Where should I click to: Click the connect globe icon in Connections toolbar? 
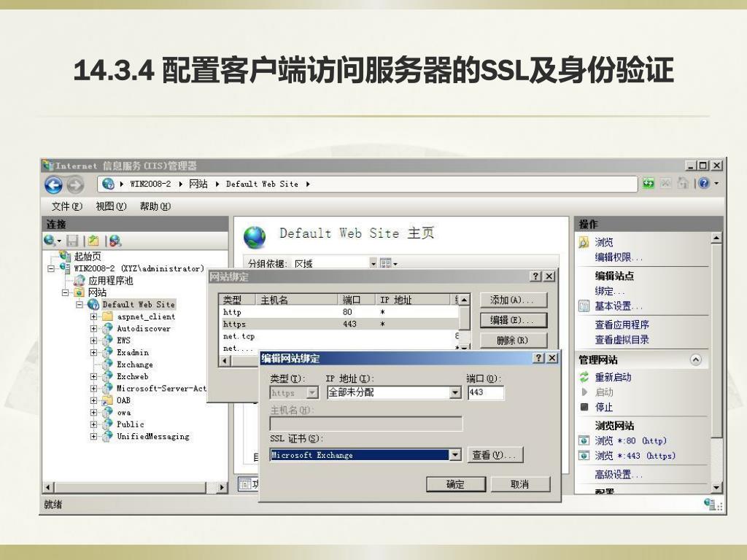click(50, 241)
